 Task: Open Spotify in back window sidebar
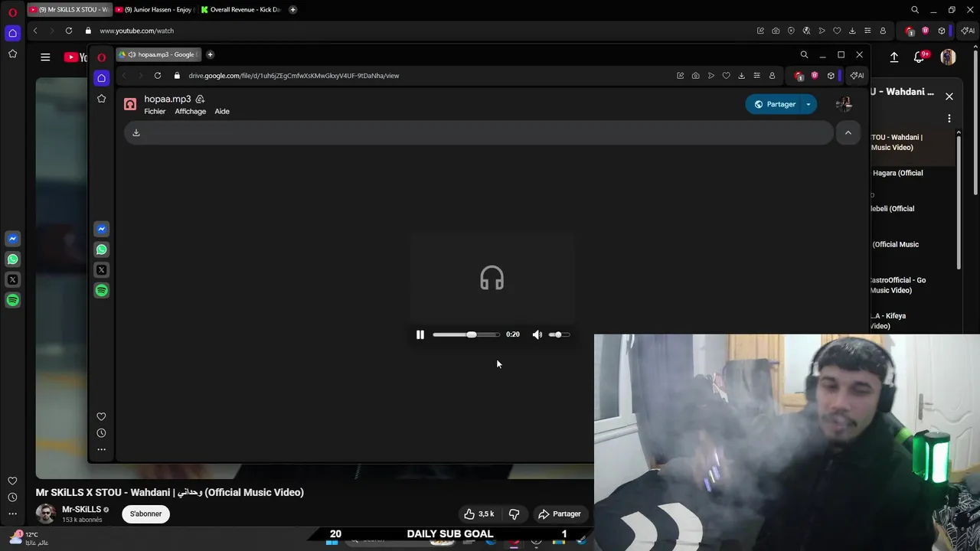[x=12, y=301]
